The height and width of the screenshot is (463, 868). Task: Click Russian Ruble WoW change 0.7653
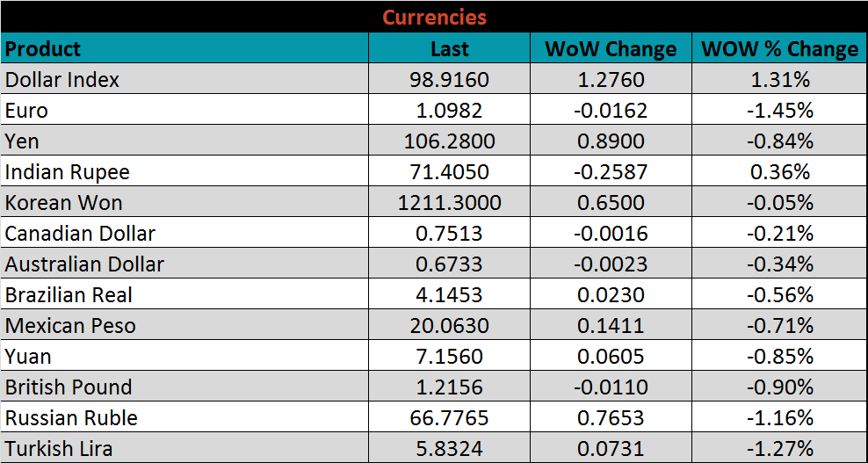tap(611, 418)
